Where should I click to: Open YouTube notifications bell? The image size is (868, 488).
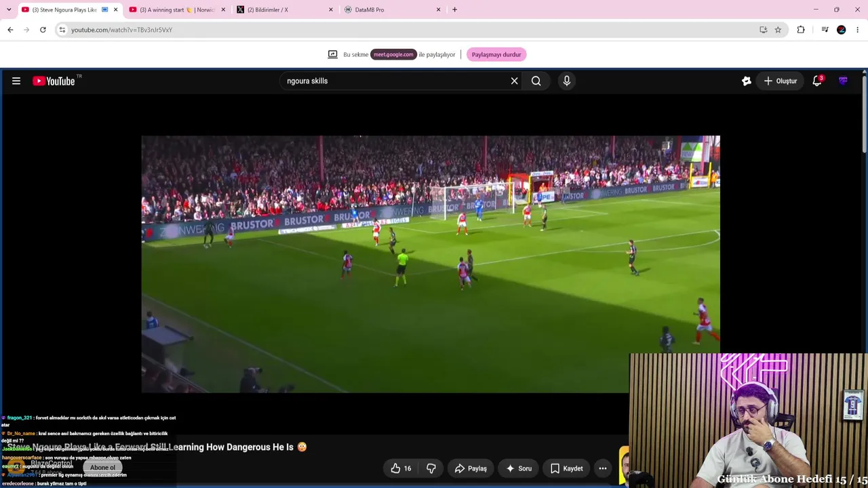click(x=817, y=81)
